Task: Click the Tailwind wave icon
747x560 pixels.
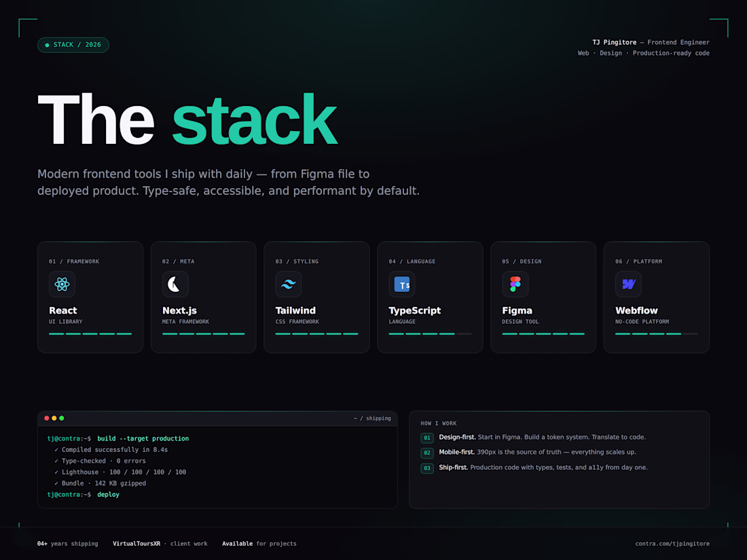Action: [288, 284]
